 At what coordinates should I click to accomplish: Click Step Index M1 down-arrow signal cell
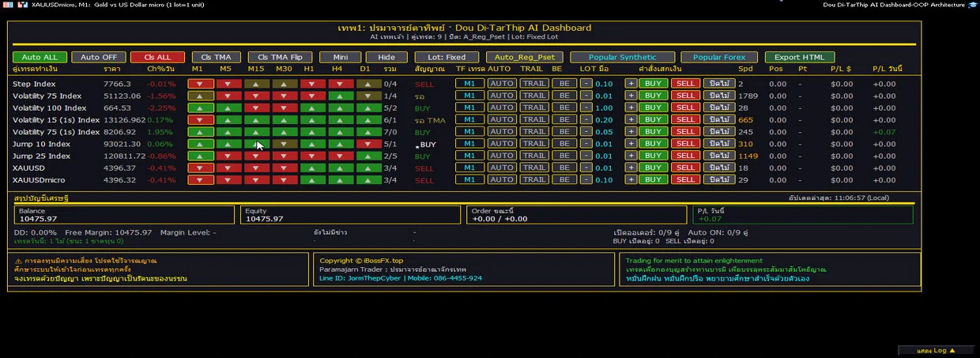pyautogui.click(x=202, y=84)
